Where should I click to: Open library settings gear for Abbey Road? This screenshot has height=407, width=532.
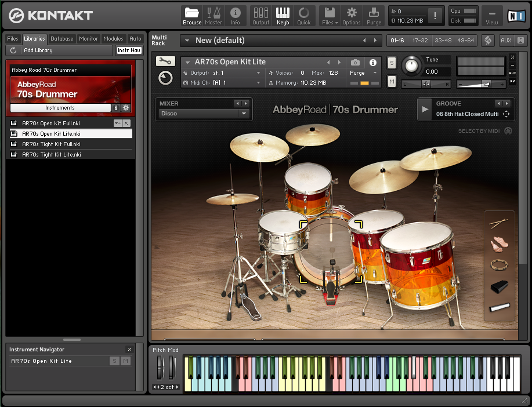click(126, 107)
